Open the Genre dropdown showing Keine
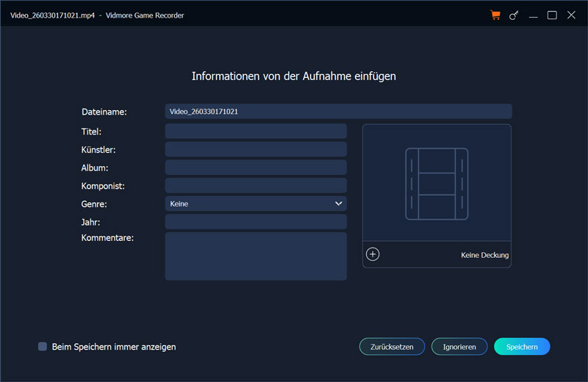This screenshot has height=382, width=588. 256,203
